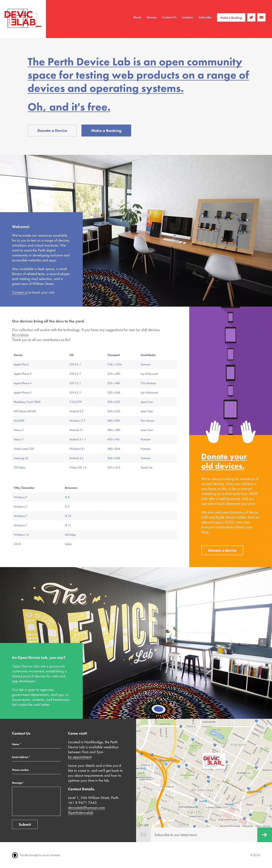Click the blue Make a Booking button

106,130
